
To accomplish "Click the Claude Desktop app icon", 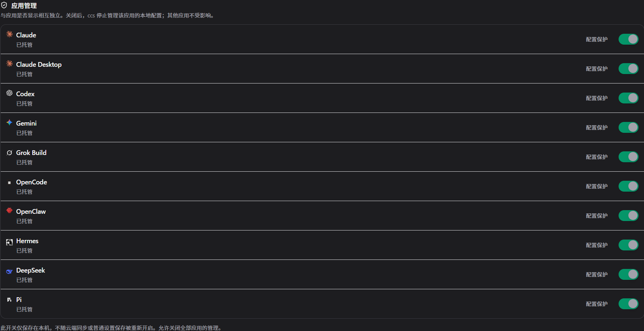I will point(9,64).
